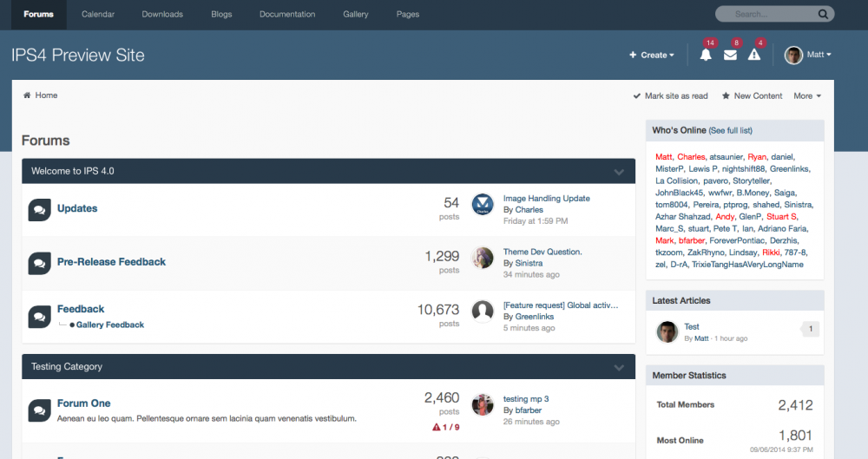Click ForeverPontiac in Who's Online list
This screenshot has width=868, height=459.
(737, 240)
